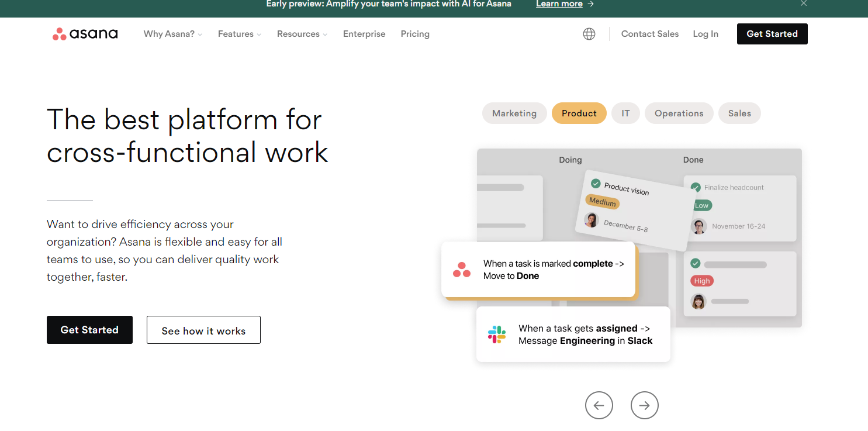Click green checkmark on Product vision card
868x431 pixels.
[596, 183]
